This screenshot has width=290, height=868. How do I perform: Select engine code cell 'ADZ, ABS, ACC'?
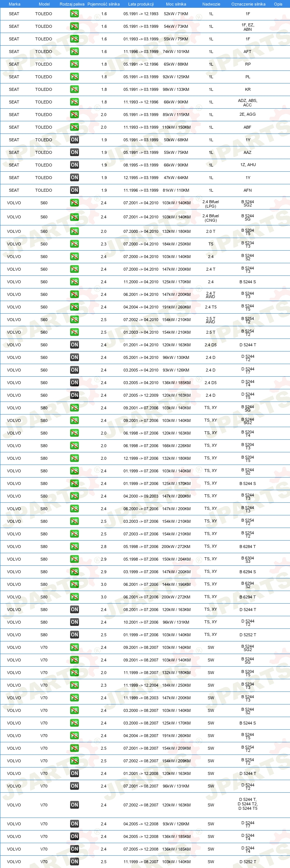(x=247, y=103)
